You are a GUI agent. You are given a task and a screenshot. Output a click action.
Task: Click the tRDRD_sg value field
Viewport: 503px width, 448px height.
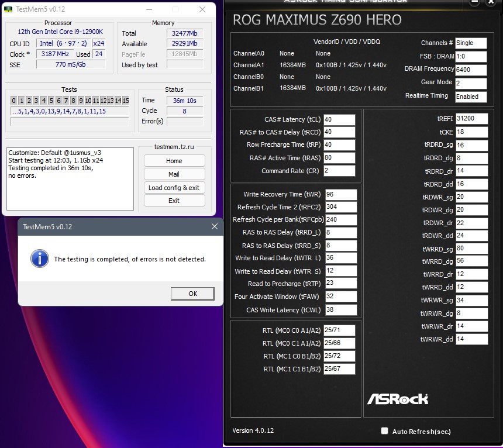coord(472,145)
